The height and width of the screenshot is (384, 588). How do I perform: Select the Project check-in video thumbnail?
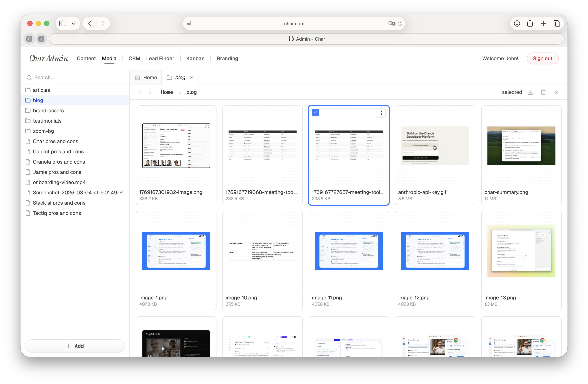(176, 343)
